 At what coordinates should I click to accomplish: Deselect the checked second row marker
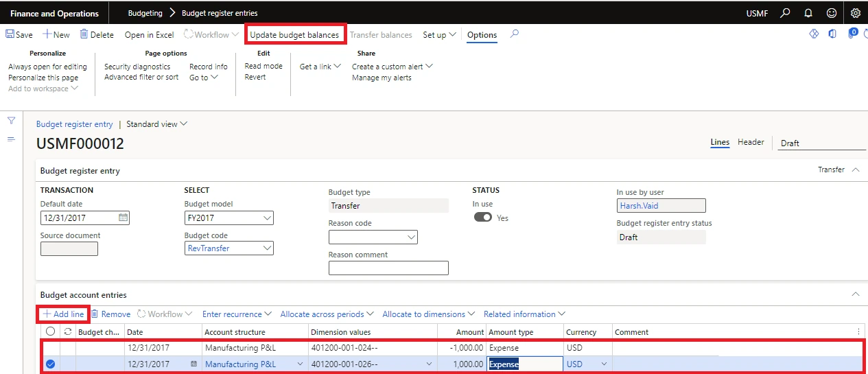click(50, 364)
